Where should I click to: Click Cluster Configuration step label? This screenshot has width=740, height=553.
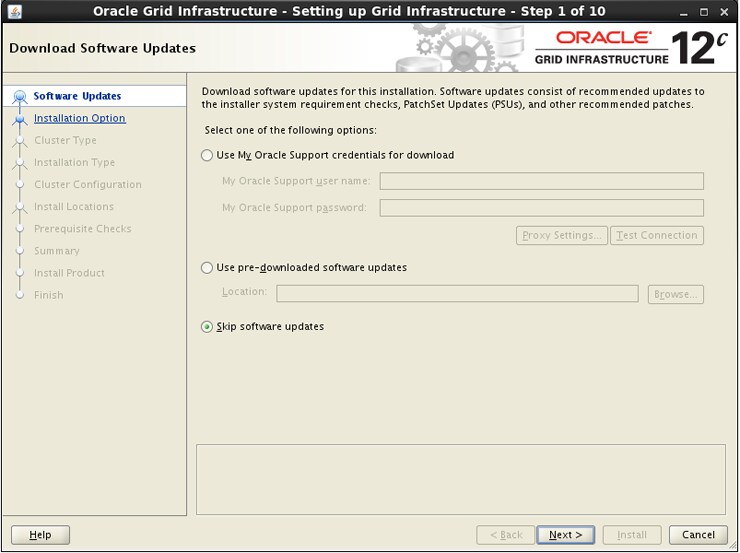tap(88, 184)
